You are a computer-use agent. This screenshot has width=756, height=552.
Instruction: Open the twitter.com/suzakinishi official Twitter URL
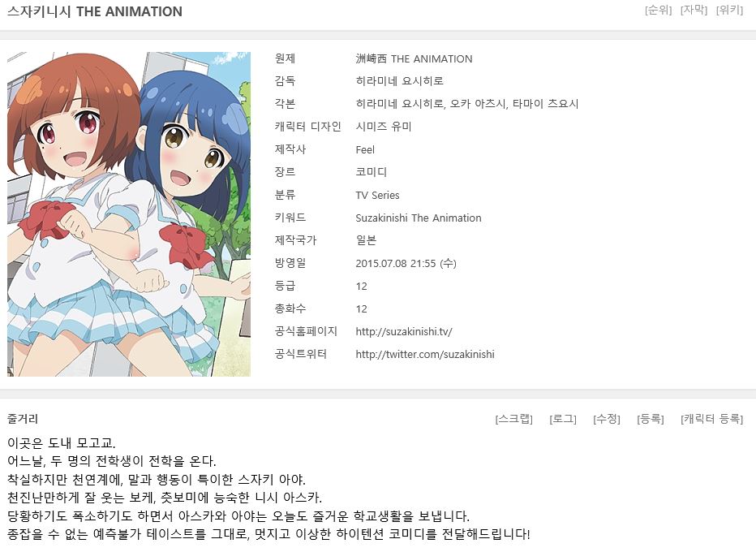(425, 354)
